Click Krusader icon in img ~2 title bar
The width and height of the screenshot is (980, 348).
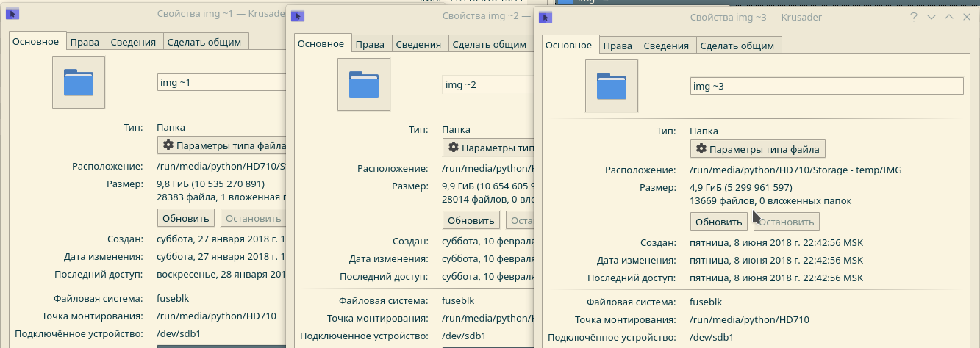297,15
